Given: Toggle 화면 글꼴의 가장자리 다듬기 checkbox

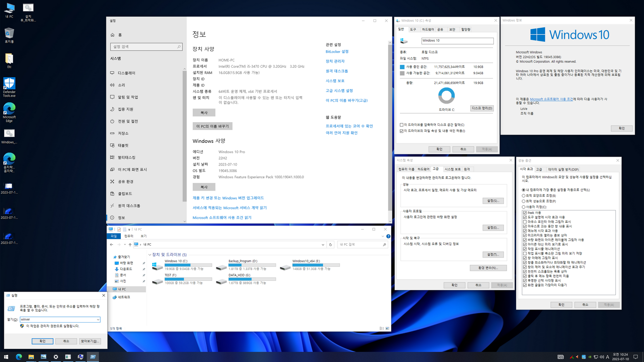Looking at the screenshot, I should click(525, 285).
